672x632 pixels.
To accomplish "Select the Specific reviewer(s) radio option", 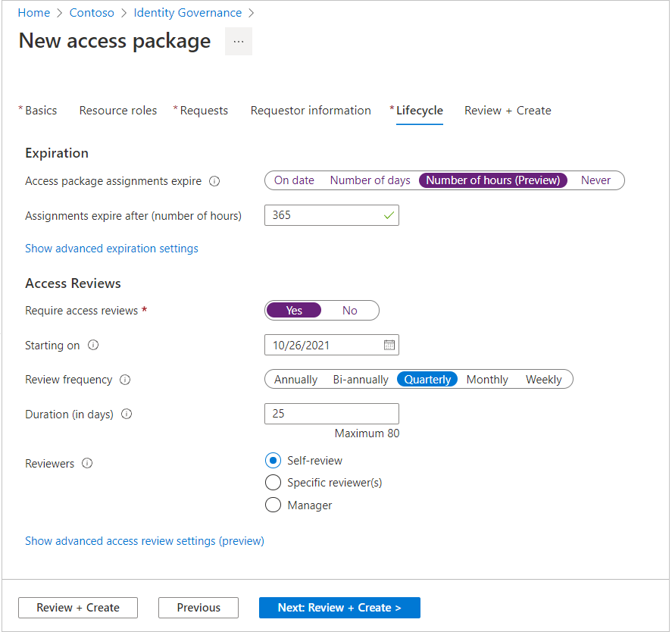I will click(273, 483).
